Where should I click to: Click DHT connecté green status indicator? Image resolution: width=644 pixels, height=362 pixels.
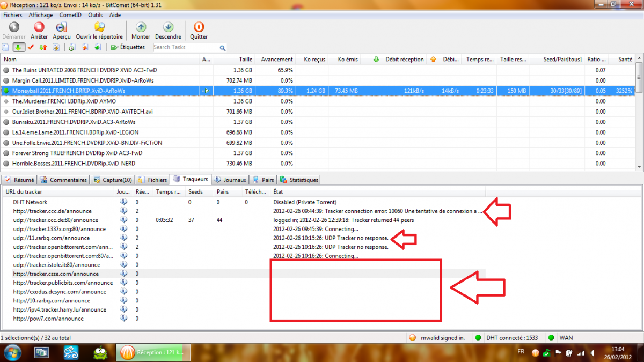point(477,338)
